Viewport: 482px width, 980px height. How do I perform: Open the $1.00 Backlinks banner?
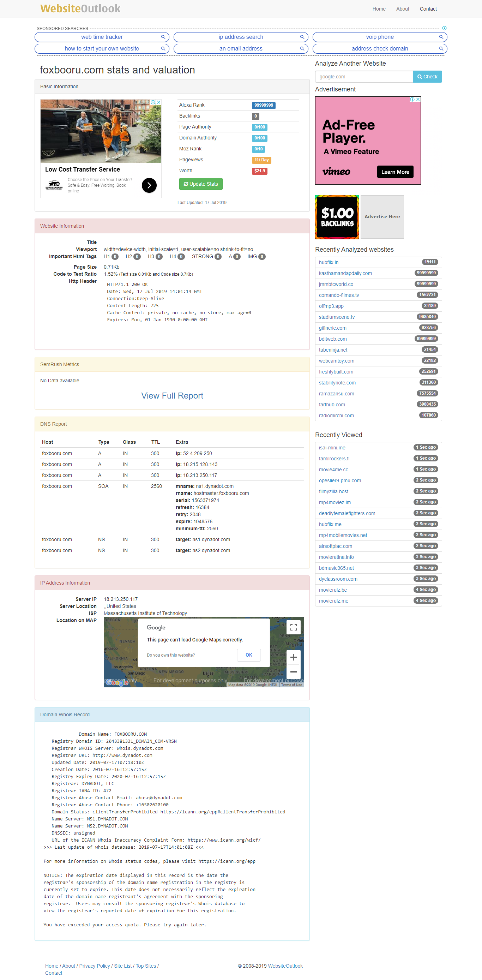tap(337, 217)
